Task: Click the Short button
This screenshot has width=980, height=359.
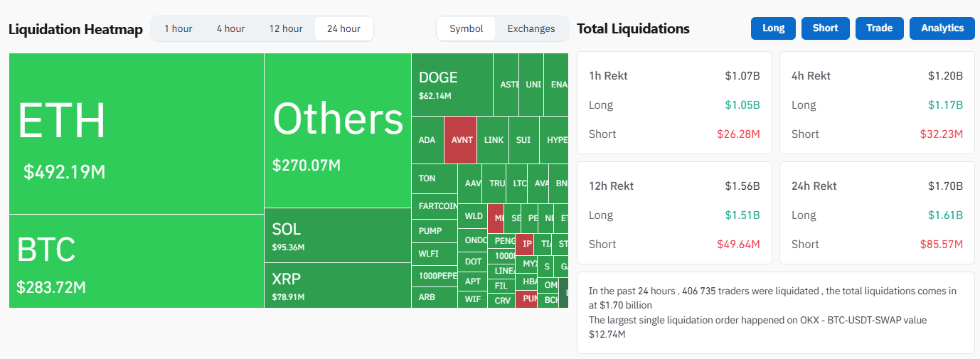Action: coord(826,28)
